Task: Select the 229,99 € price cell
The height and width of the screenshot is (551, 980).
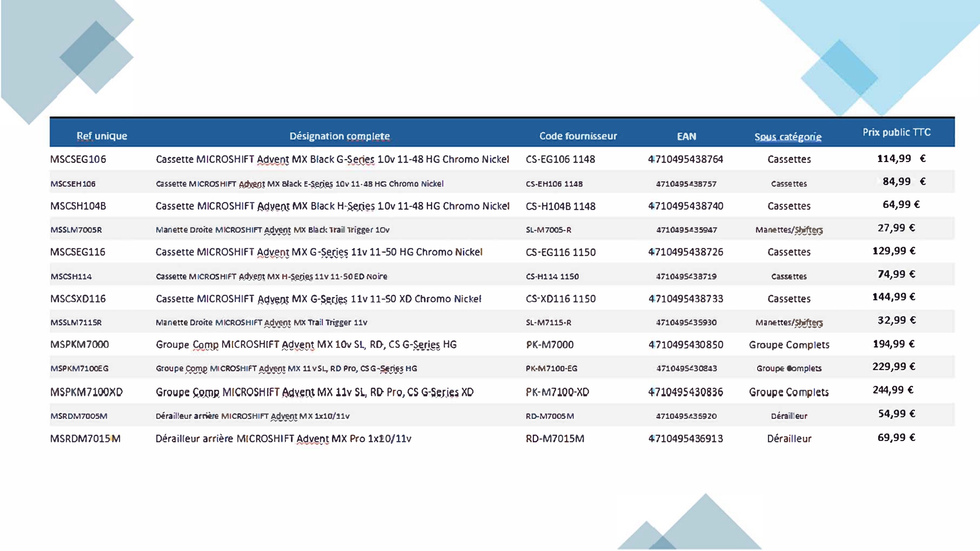Action: 894,366
